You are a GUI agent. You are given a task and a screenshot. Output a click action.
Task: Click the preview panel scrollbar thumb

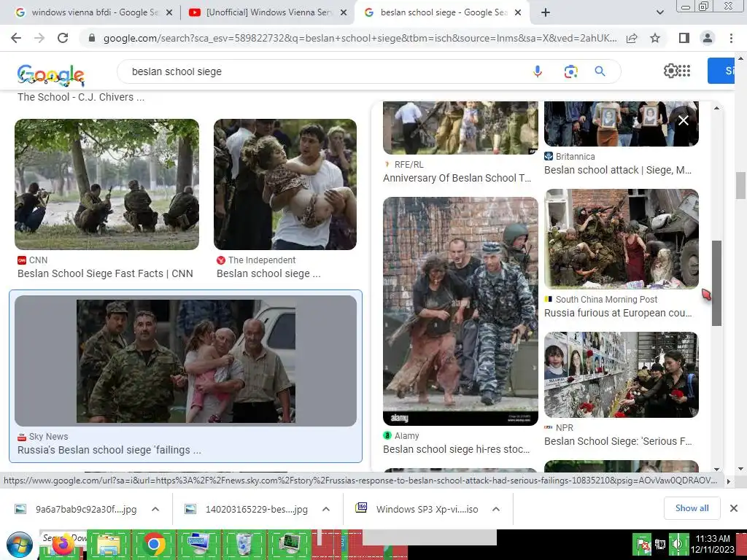(716, 284)
